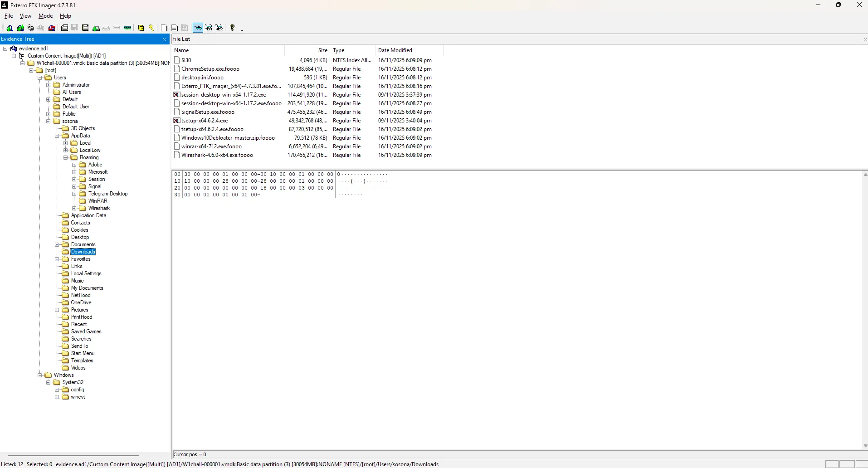Click the Capture Memory chip icon
The width and height of the screenshot is (868, 468).
point(127,28)
